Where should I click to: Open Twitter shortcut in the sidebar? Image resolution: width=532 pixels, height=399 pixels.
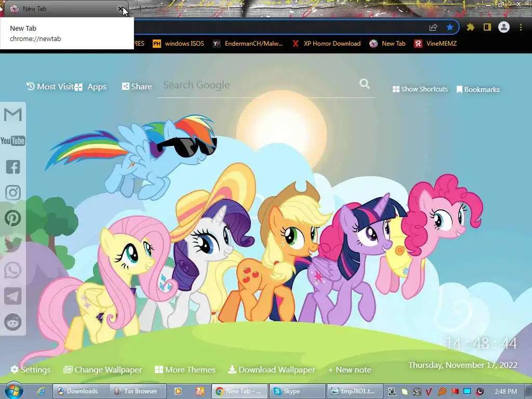coord(13,244)
